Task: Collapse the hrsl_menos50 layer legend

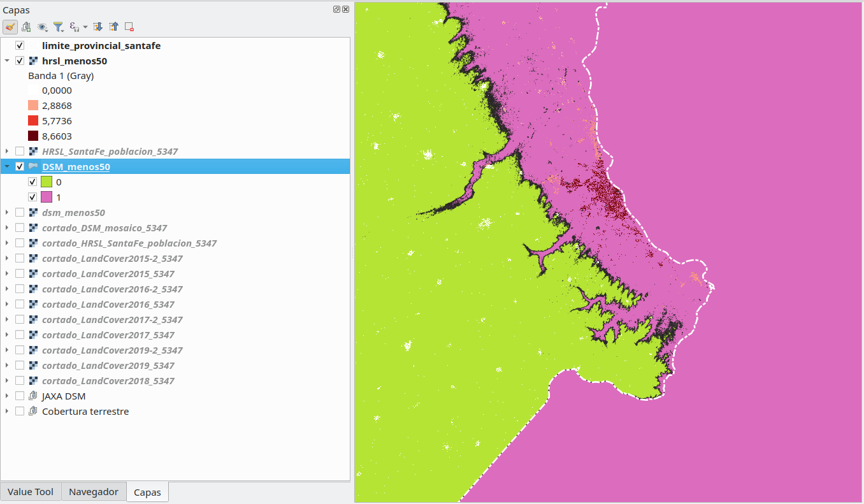Action: [x=7, y=61]
